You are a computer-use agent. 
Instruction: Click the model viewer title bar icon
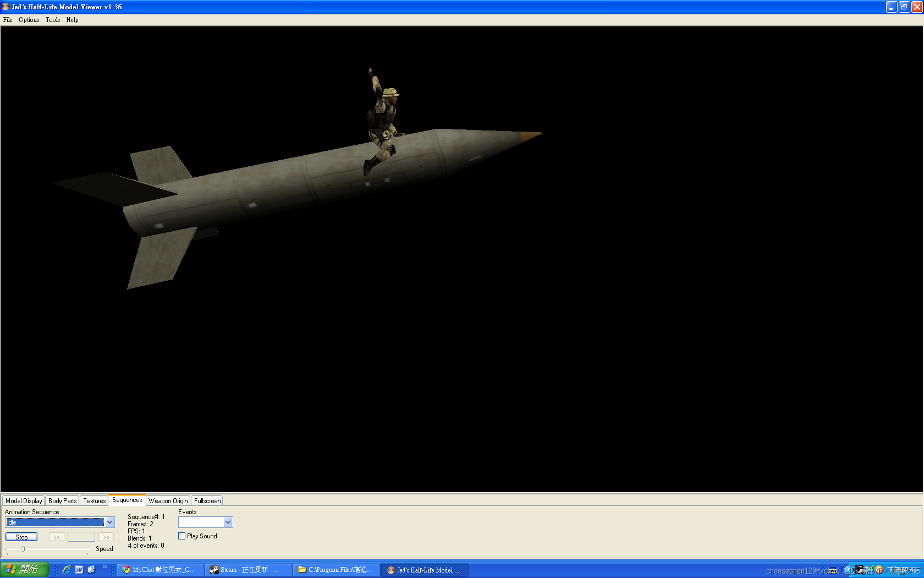[5, 7]
